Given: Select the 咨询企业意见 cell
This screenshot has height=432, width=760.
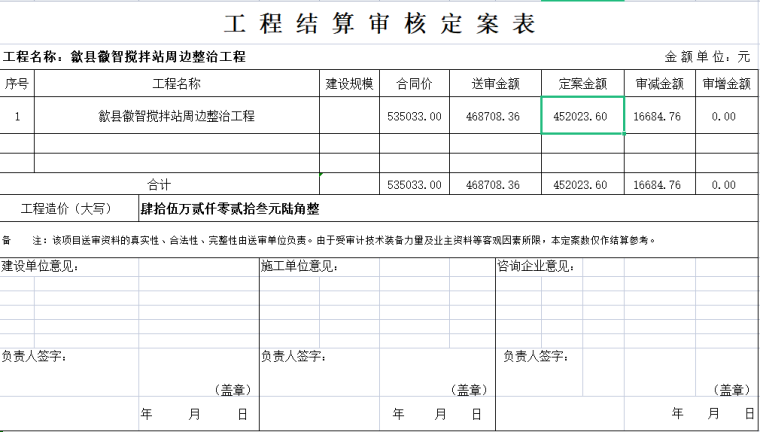Looking at the screenshot, I should [536, 267].
